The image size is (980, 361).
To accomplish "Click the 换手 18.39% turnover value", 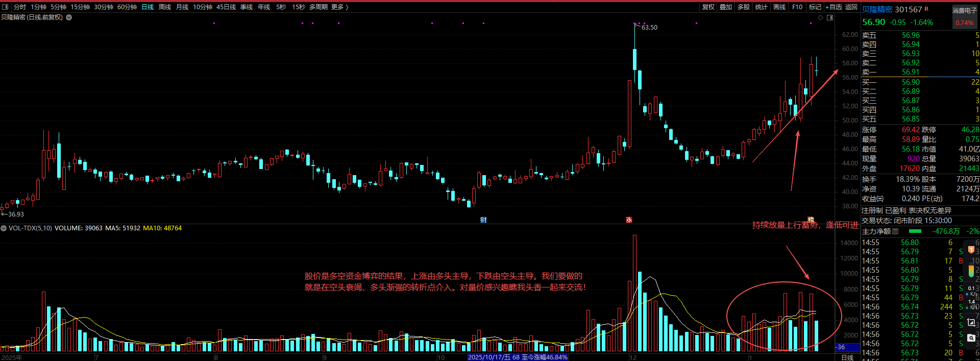I will coord(907,179).
